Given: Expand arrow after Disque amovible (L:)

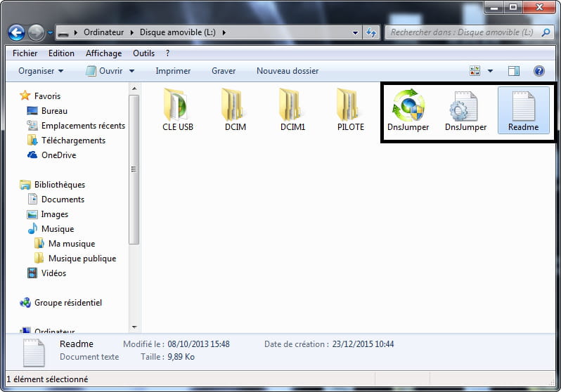Looking at the screenshot, I should point(224,32).
